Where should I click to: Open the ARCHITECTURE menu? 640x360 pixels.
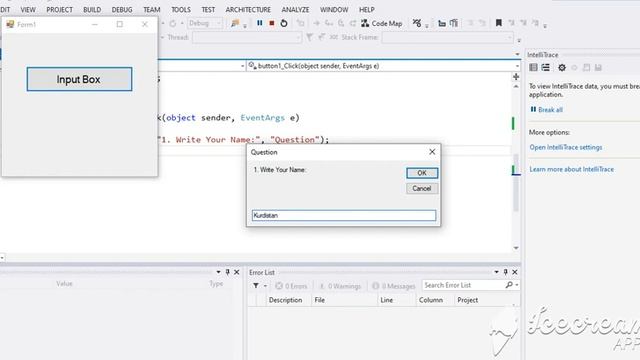point(248,9)
